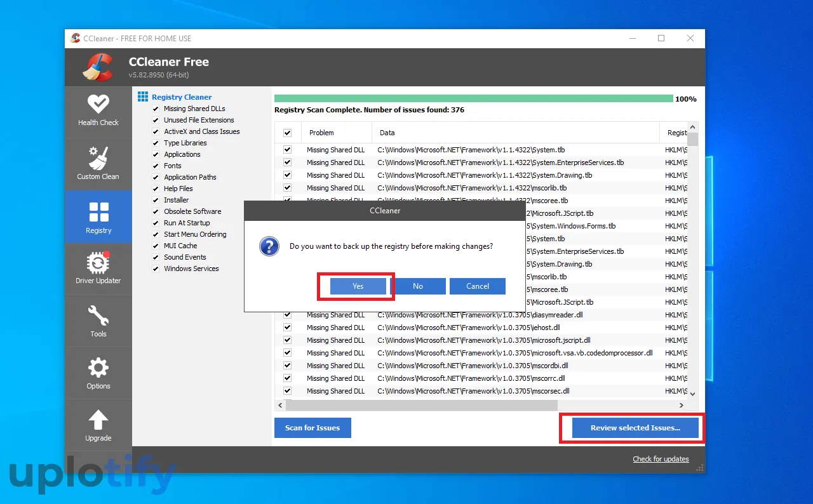This screenshot has width=813, height=504.
Task: Toggle MUI Cache checkbox
Action: 156,246
